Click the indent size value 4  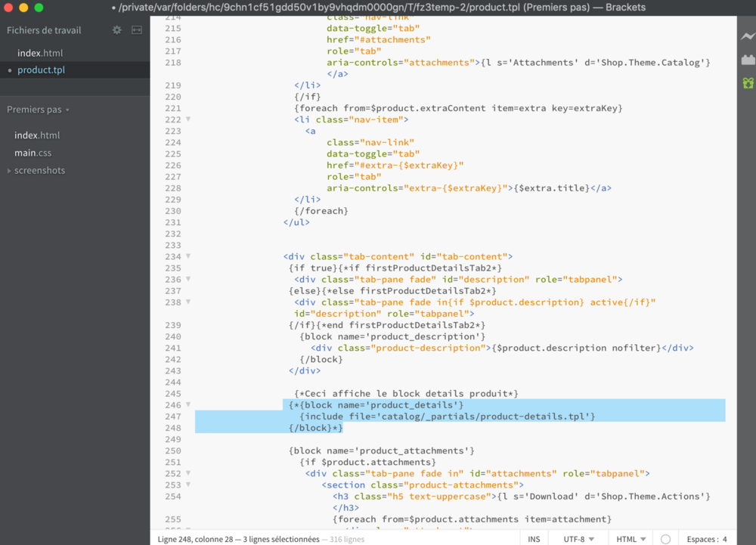[x=724, y=539]
